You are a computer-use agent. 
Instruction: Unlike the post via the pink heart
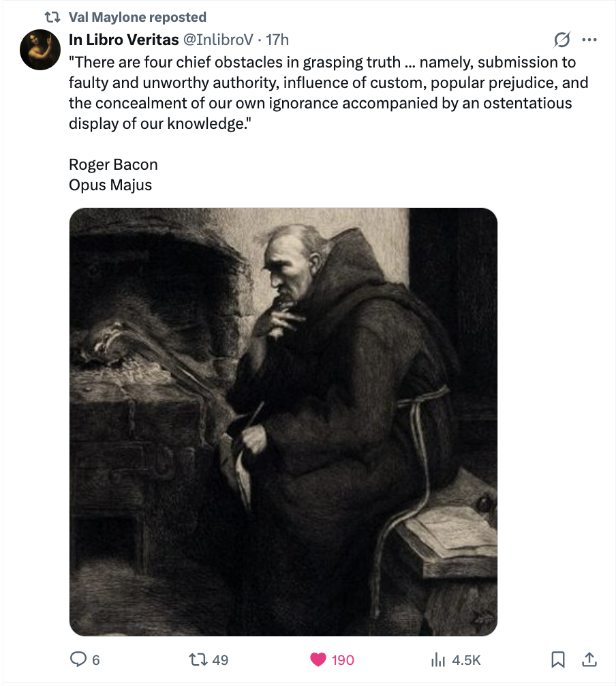coord(318,659)
